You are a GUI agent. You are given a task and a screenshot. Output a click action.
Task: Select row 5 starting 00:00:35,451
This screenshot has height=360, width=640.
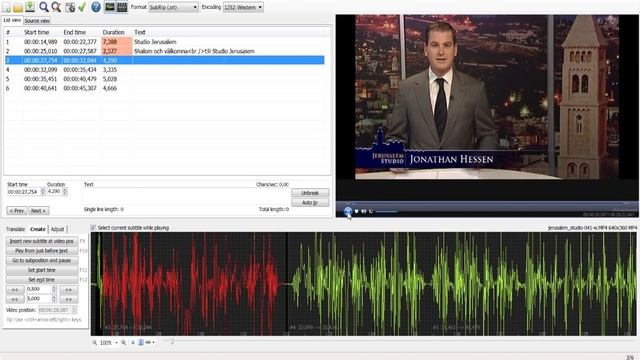[164, 79]
